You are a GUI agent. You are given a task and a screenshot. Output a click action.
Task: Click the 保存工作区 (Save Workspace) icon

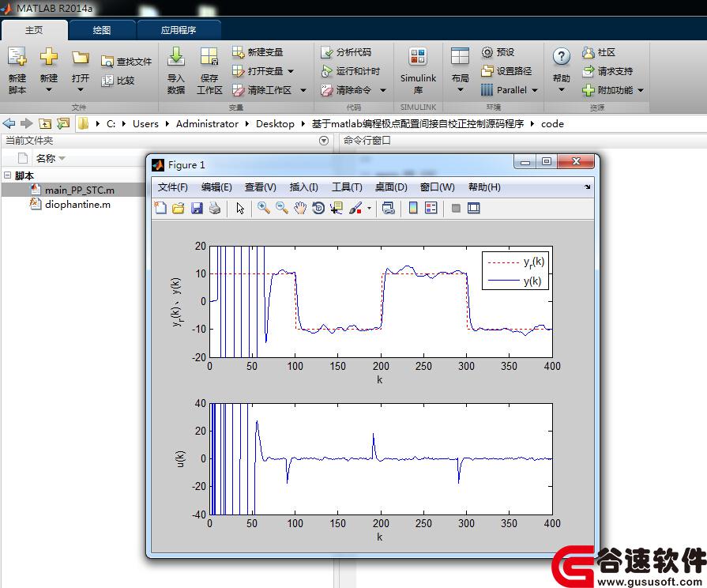pos(209,70)
